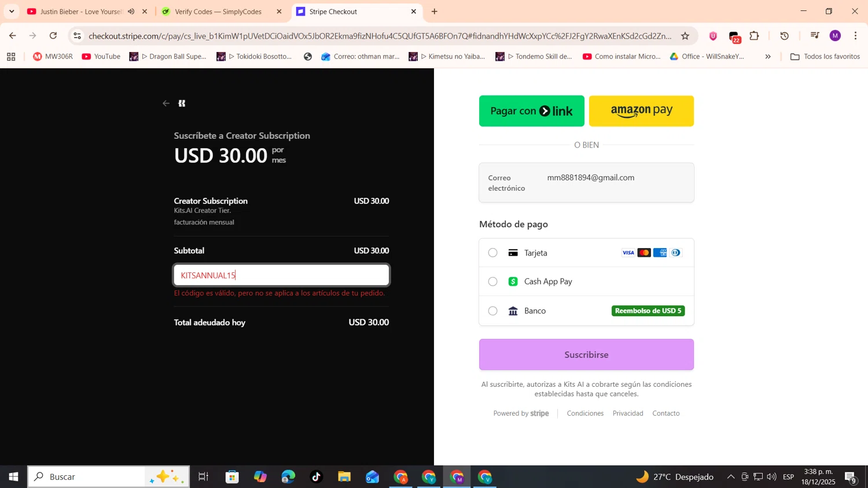Open media controls icon in toolbar
868x488 pixels.
(x=815, y=36)
